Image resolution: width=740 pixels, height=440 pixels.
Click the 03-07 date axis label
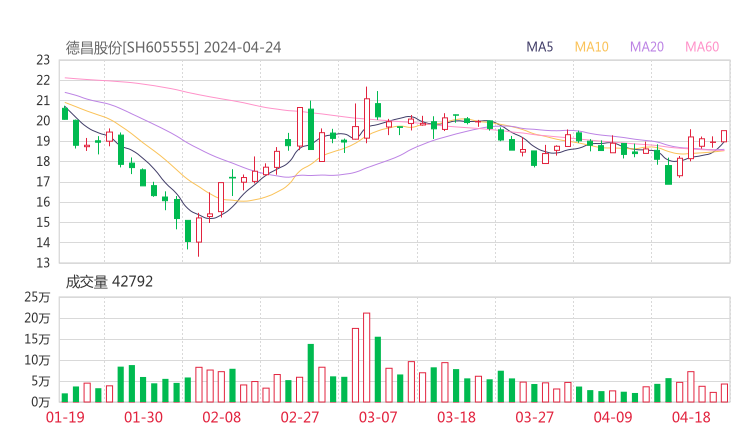point(378,417)
